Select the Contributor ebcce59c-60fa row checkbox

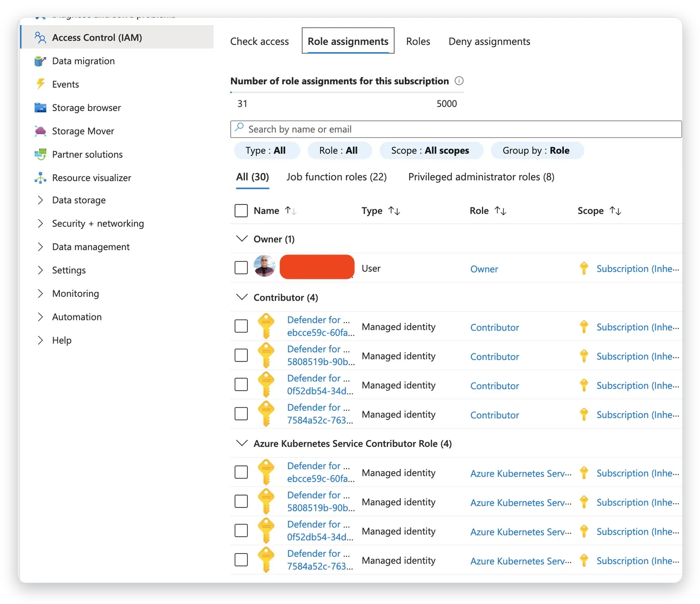(241, 326)
